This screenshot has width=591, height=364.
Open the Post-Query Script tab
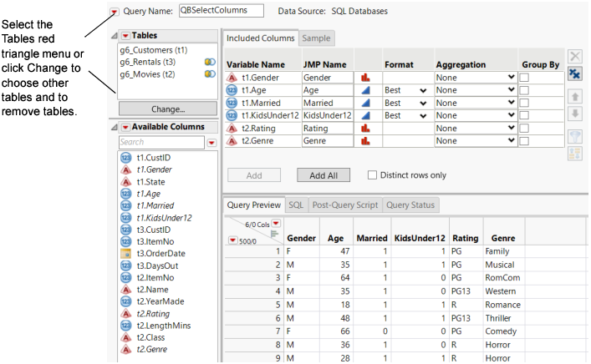pos(344,205)
